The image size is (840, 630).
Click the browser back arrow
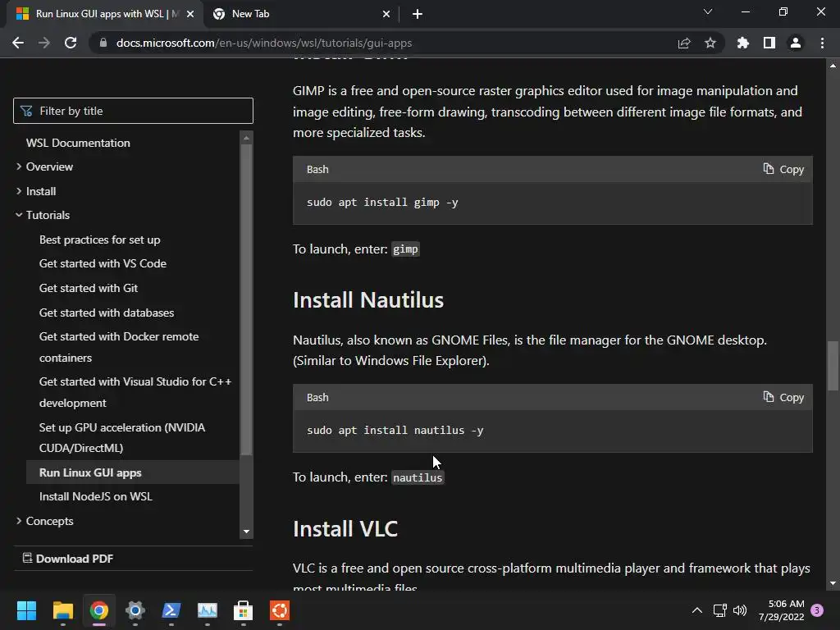click(18, 43)
